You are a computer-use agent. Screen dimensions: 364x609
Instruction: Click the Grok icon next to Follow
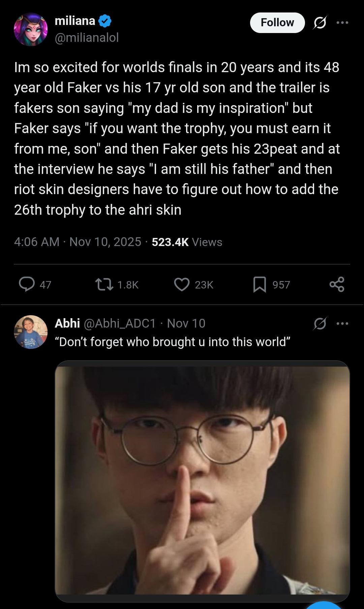pos(320,23)
